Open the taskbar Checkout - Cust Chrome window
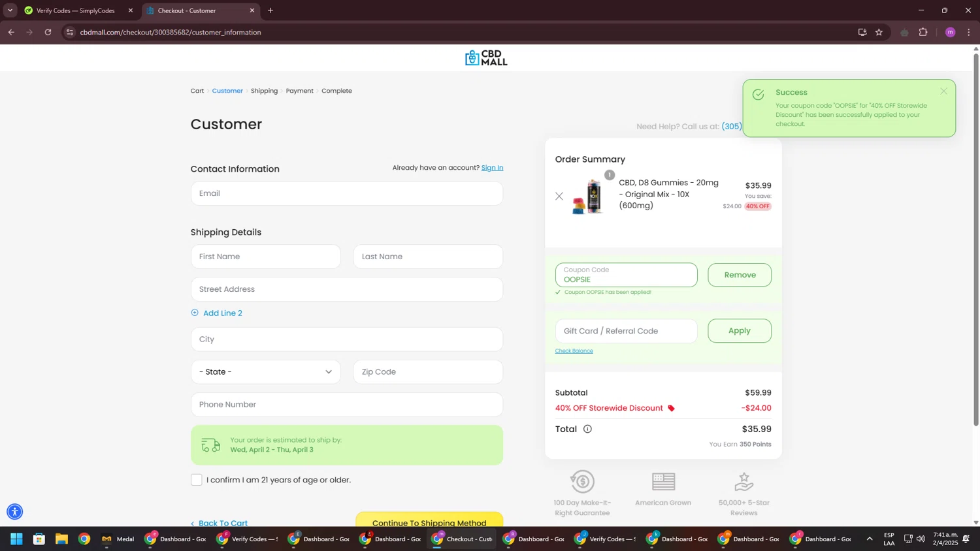 (x=463, y=539)
